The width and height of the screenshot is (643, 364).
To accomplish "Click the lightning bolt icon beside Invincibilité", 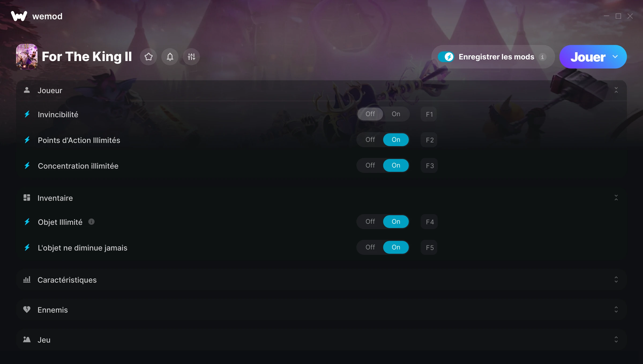I will [27, 114].
